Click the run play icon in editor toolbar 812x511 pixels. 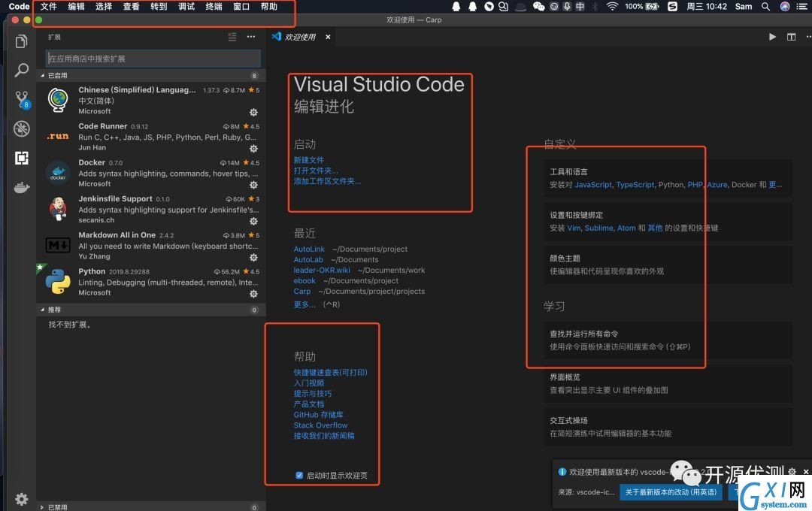pos(772,37)
